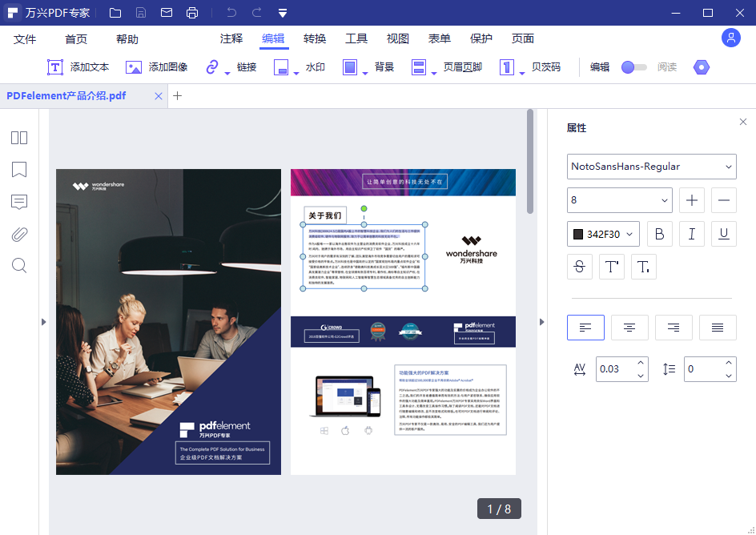Image resolution: width=756 pixels, height=535 pixels.
Task: Open the NotoSansHans-Regular font dropdown
Action: [x=651, y=167]
